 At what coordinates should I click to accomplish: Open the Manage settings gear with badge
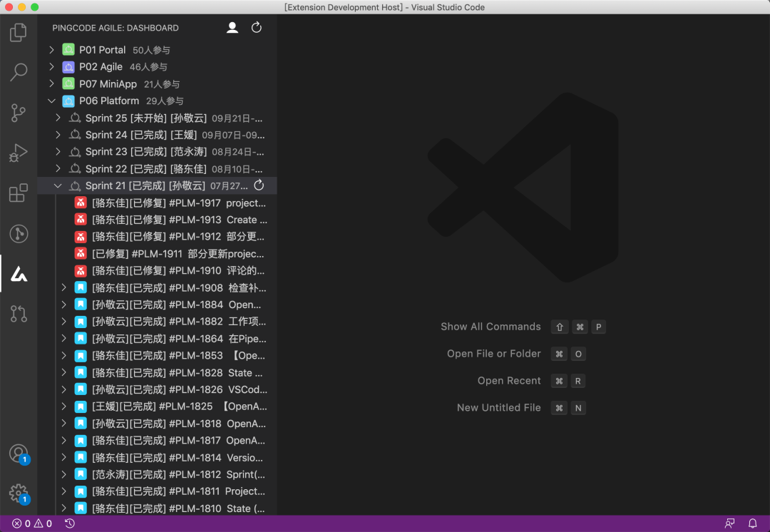(19, 493)
